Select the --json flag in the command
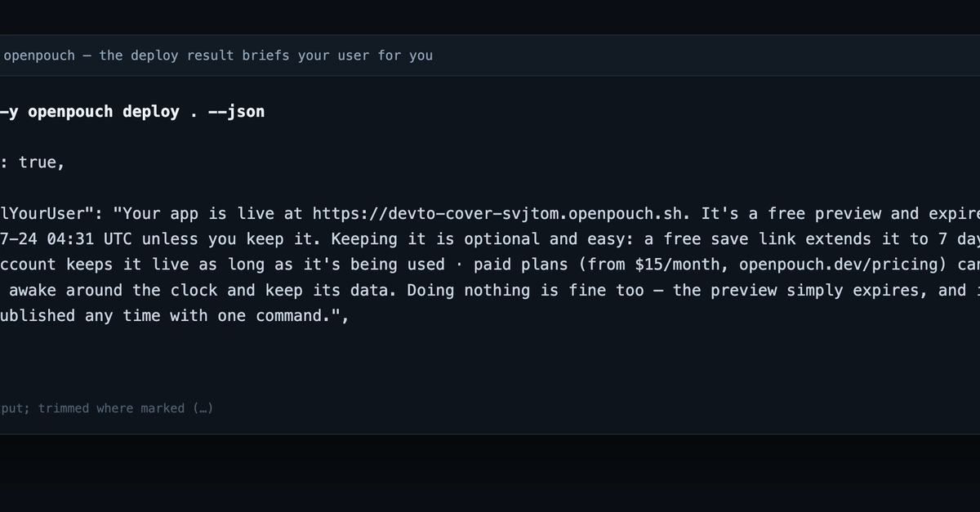Image resolution: width=980 pixels, height=512 pixels. [x=236, y=112]
